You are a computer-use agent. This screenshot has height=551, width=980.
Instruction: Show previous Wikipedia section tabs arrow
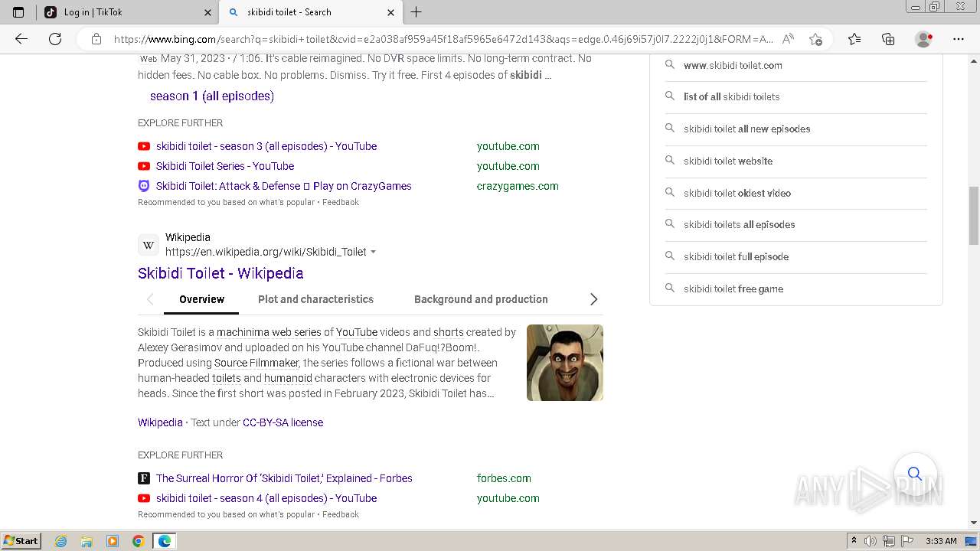[x=150, y=299]
